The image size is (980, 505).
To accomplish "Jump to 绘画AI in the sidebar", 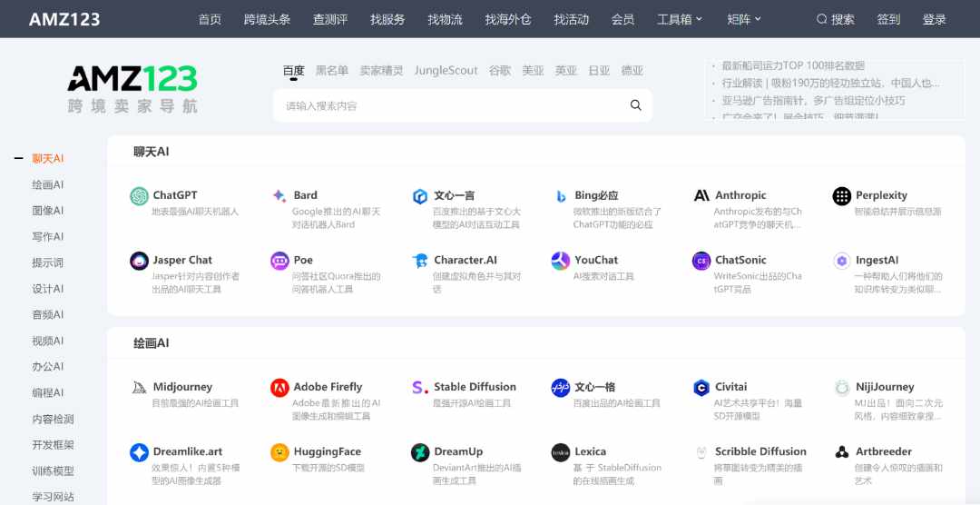I will pyautogui.click(x=48, y=184).
